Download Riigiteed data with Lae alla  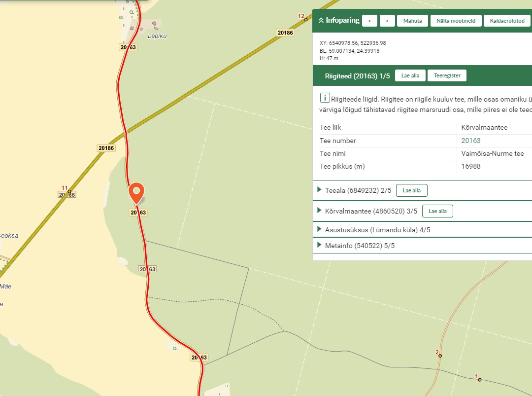click(410, 76)
